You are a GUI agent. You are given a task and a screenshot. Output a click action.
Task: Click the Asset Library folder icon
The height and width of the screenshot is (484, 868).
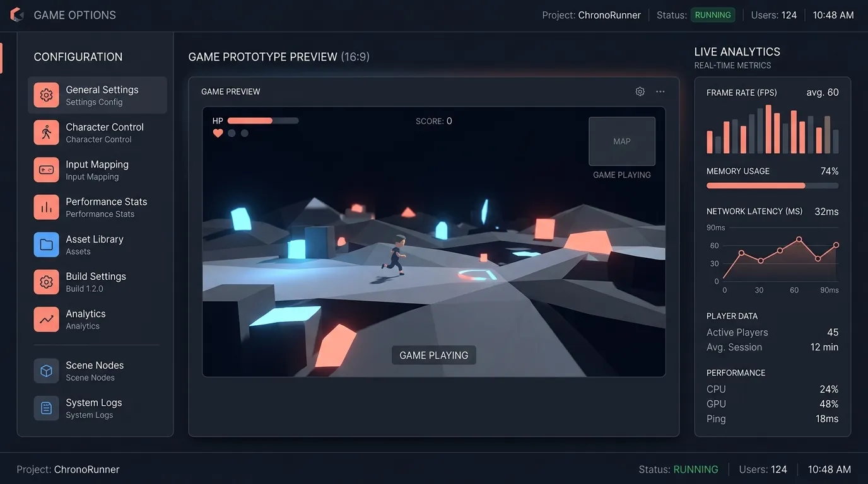coord(46,245)
